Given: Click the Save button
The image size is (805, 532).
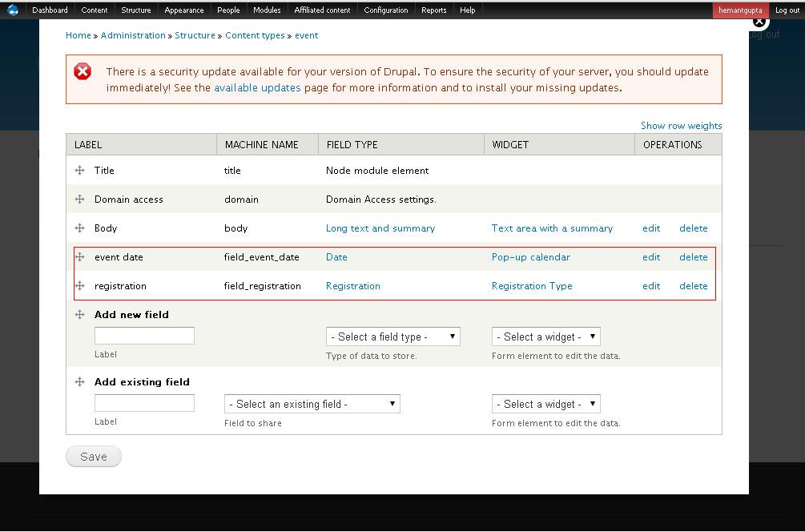Looking at the screenshot, I should 93,456.
